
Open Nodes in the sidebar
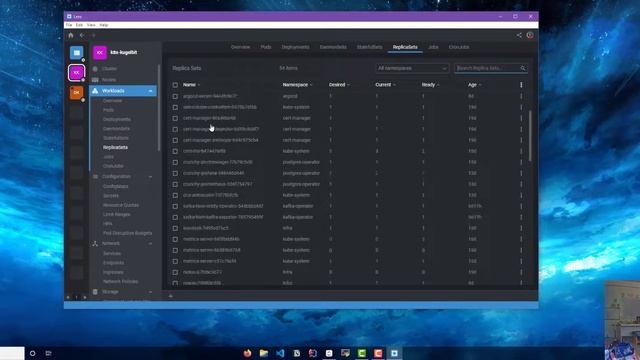(x=109, y=80)
